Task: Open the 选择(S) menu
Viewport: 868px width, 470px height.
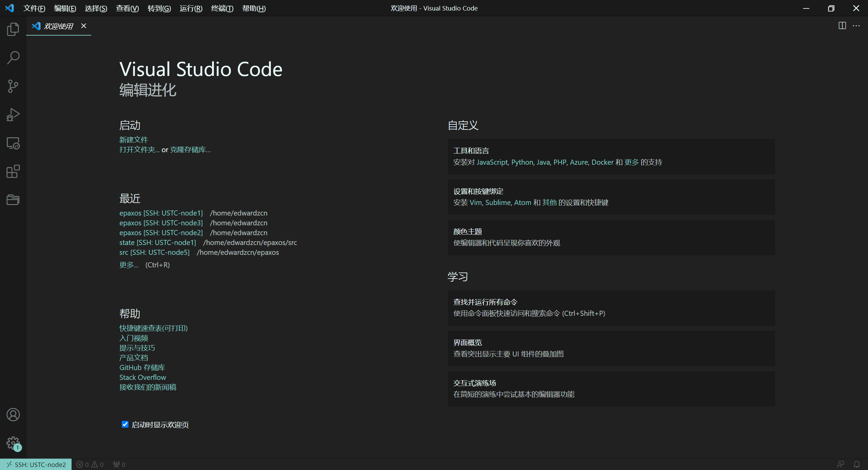Action: coord(96,8)
